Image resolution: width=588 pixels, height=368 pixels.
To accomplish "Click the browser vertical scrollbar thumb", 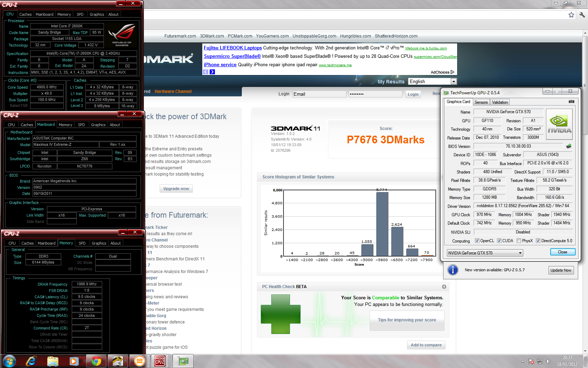I will 585,85.
